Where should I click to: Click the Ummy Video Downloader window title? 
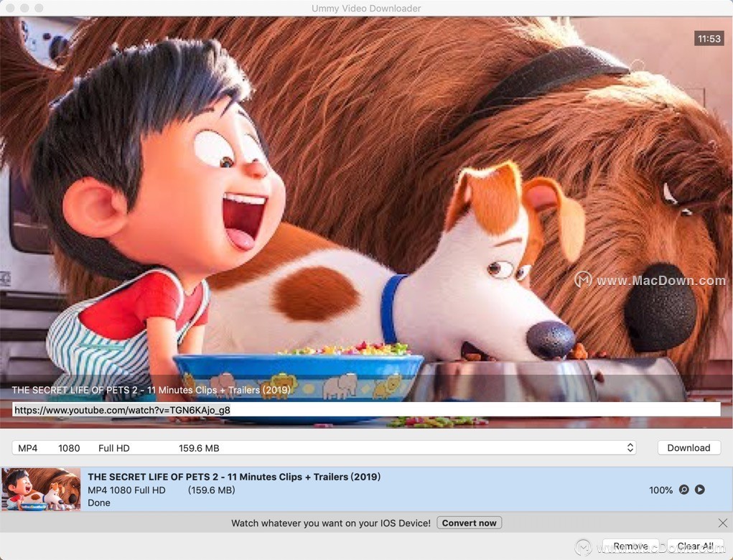366,9
